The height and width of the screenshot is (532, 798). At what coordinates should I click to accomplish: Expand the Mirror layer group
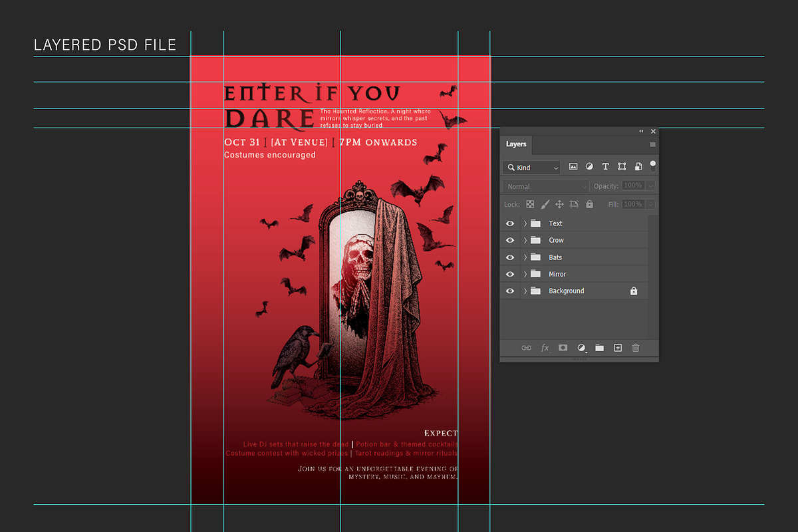525,273
